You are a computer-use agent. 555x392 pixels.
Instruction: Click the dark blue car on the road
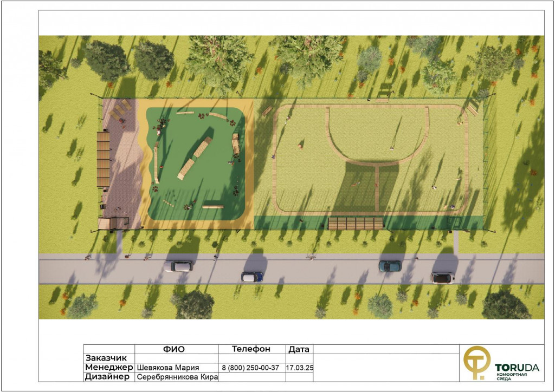pyautogui.click(x=252, y=277)
